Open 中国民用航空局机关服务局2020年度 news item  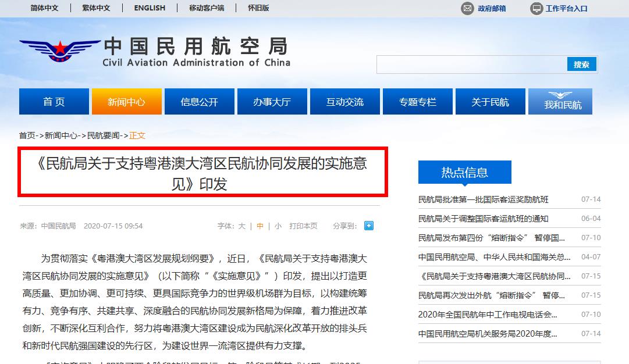488,334
